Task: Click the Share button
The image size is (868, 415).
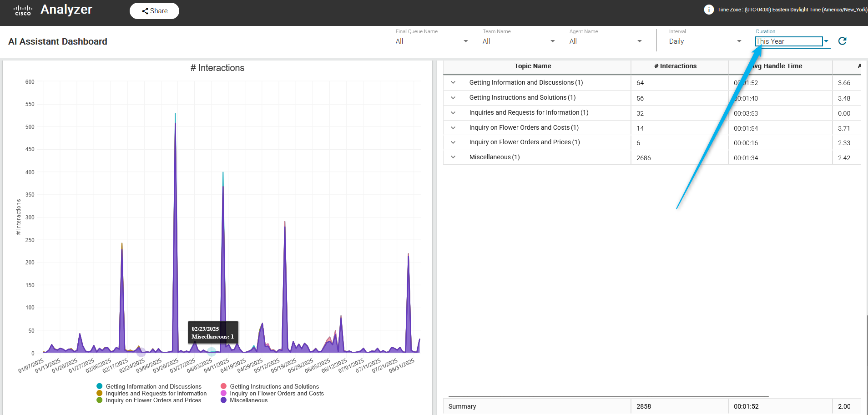Action: click(x=154, y=11)
